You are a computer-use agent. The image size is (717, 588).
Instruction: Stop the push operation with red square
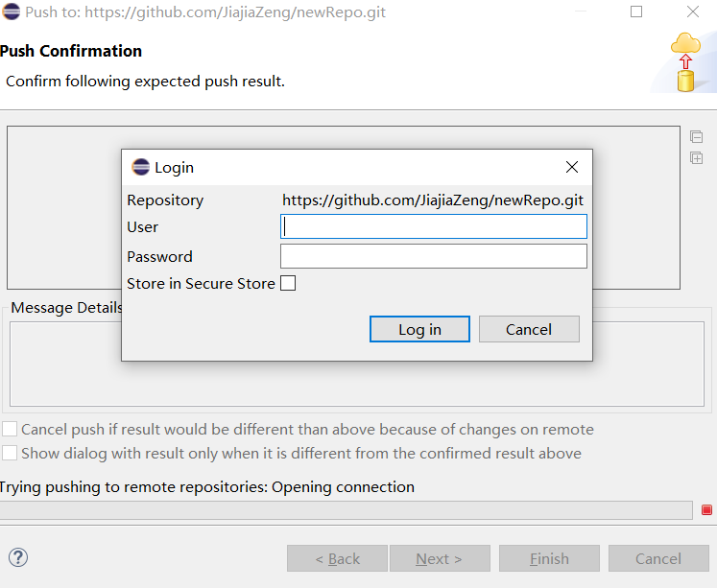pos(706,510)
